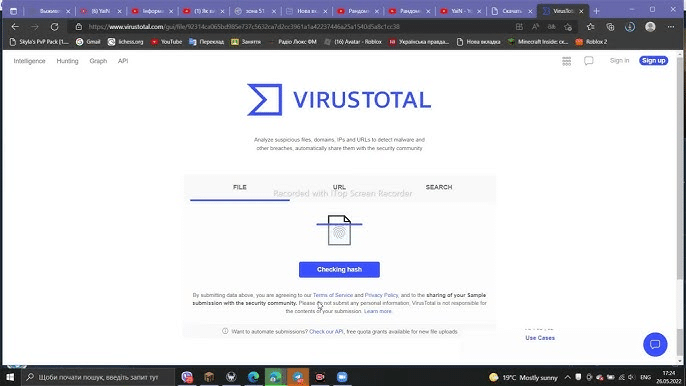Switch to the SEARCH tab
Image resolution: width=686 pixels, height=386 pixels.
pyautogui.click(x=439, y=187)
